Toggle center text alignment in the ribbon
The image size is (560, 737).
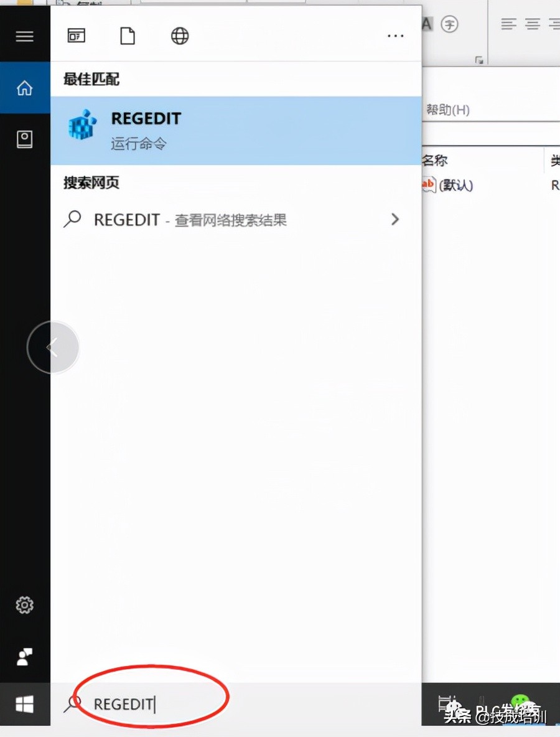532,24
